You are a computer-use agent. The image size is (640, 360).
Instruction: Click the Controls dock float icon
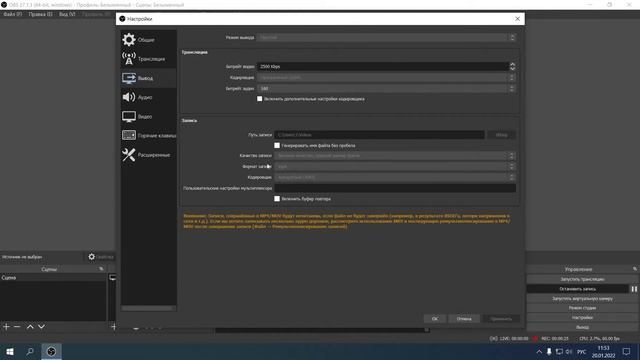(635, 269)
